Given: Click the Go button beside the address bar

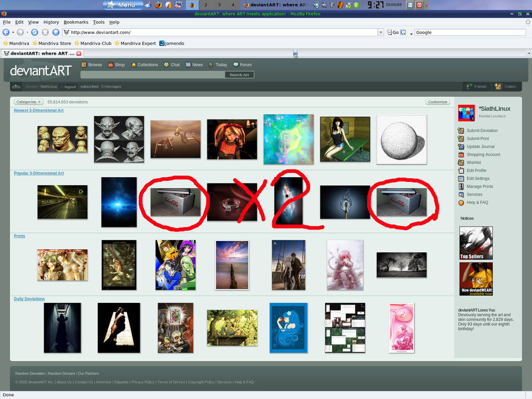Looking at the screenshot, I should click(x=393, y=32).
